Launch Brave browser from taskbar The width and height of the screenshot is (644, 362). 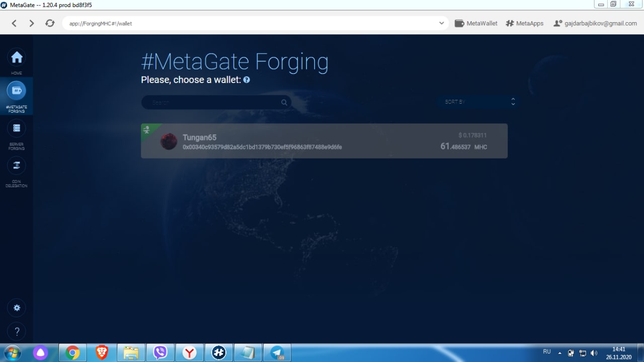coord(102,352)
